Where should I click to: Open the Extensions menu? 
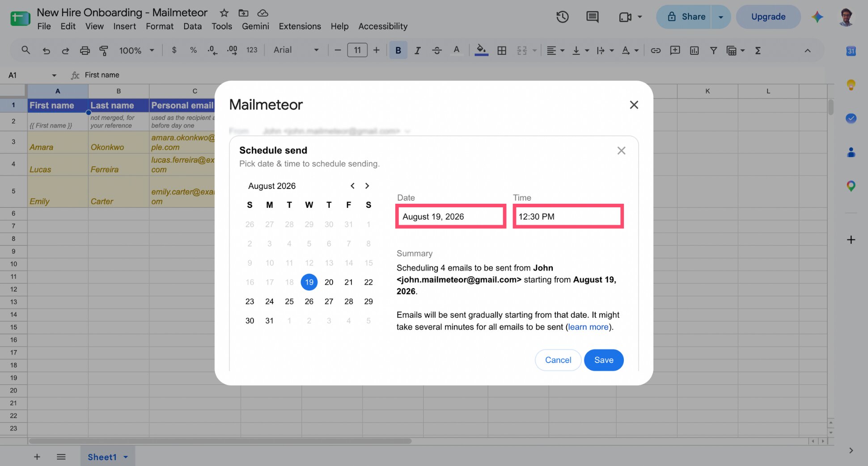click(300, 26)
